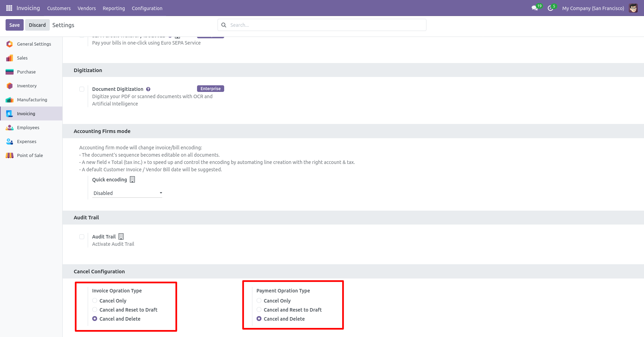Click the Invoicing sidebar icon
The width and height of the screenshot is (644, 337).
[10, 113]
